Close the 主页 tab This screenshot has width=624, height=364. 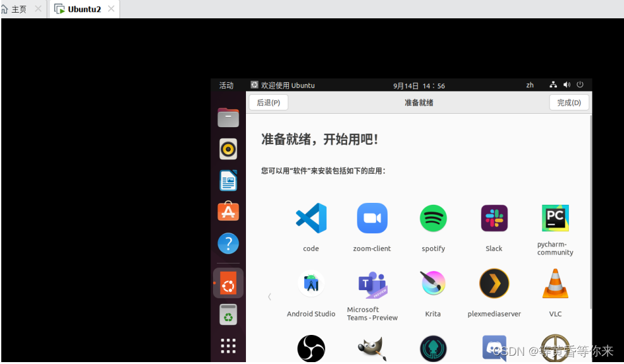click(38, 9)
